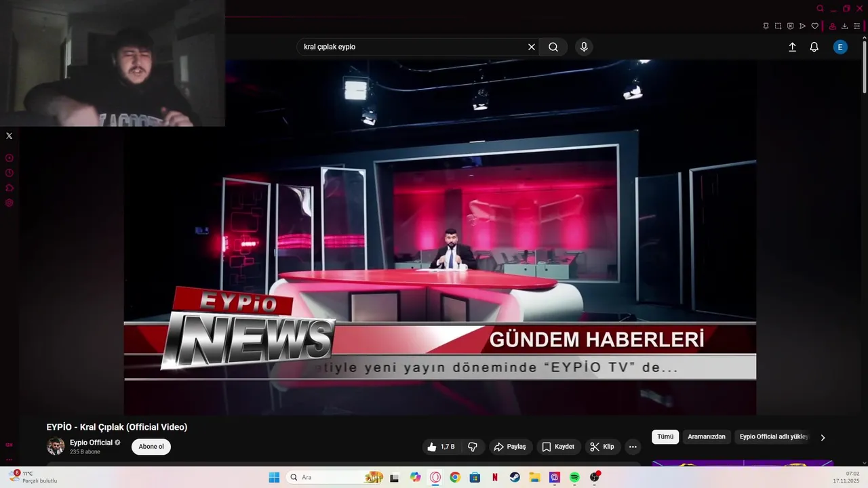Click the pin icon in address bar
Viewport: 868px width, 488px height.
(x=766, y=26)
